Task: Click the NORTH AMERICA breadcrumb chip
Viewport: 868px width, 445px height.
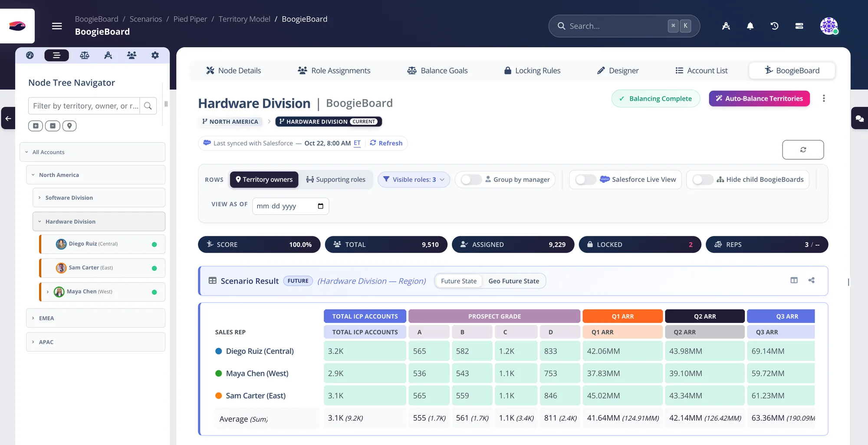Action: click(230, 122)
